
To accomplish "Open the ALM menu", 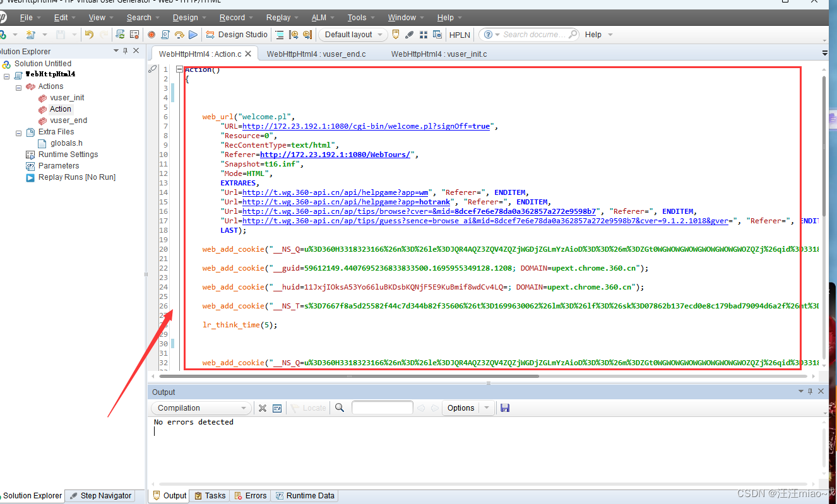I will tap(323, 18).
